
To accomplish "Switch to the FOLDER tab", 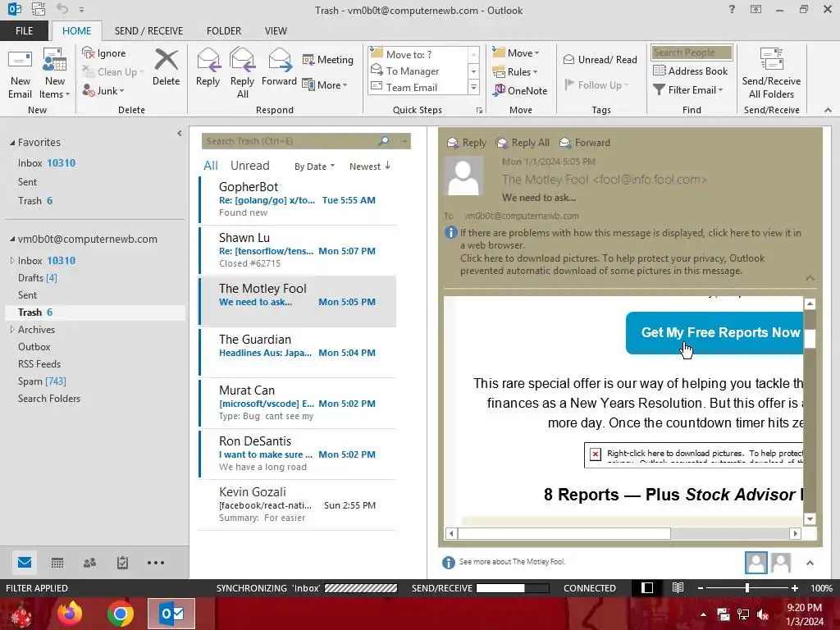I will (x=224, y=30).
